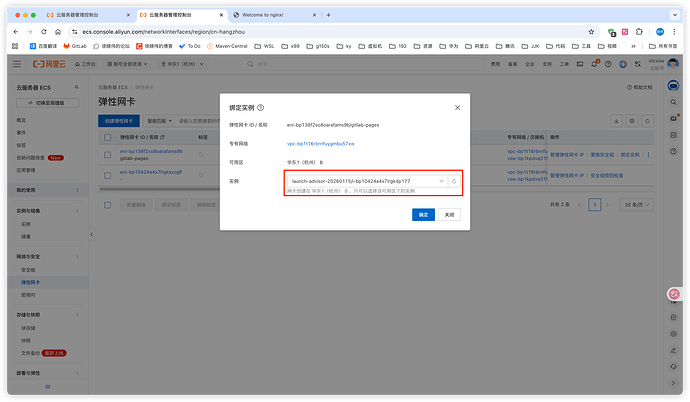Viewport: 690px width, 402px height.
Task: Click the pink floating assistant icon
Action: click(674, 294)
